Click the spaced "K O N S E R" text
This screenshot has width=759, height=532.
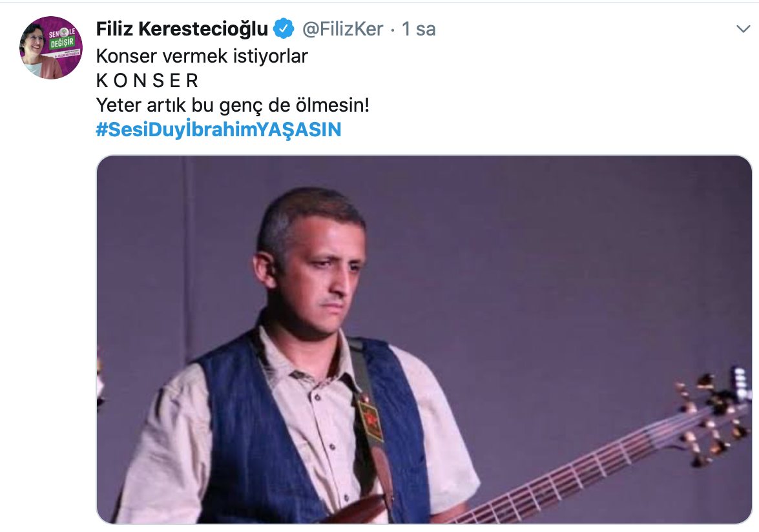pos(147,81)
